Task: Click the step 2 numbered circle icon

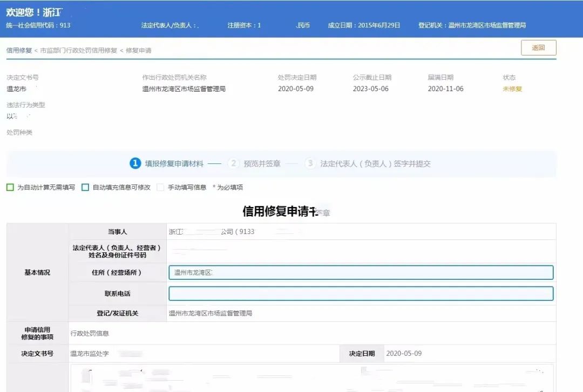Action: point(234,163)
